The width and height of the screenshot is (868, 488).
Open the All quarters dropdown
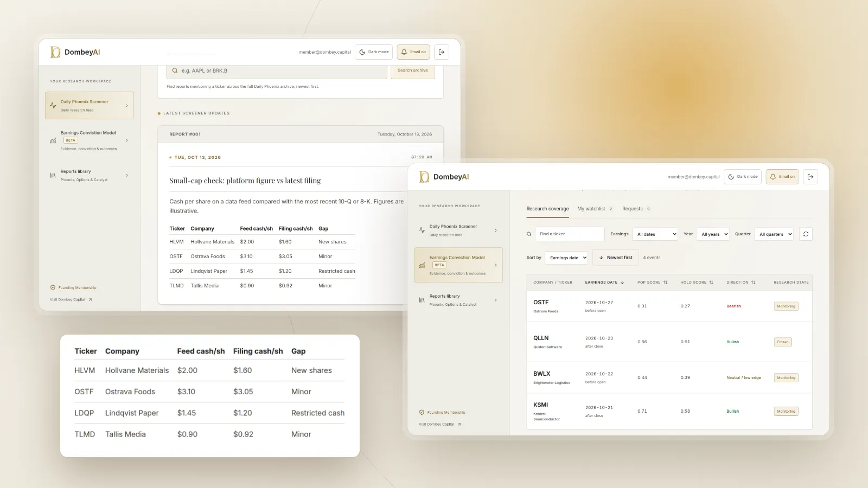click(774, 234)
